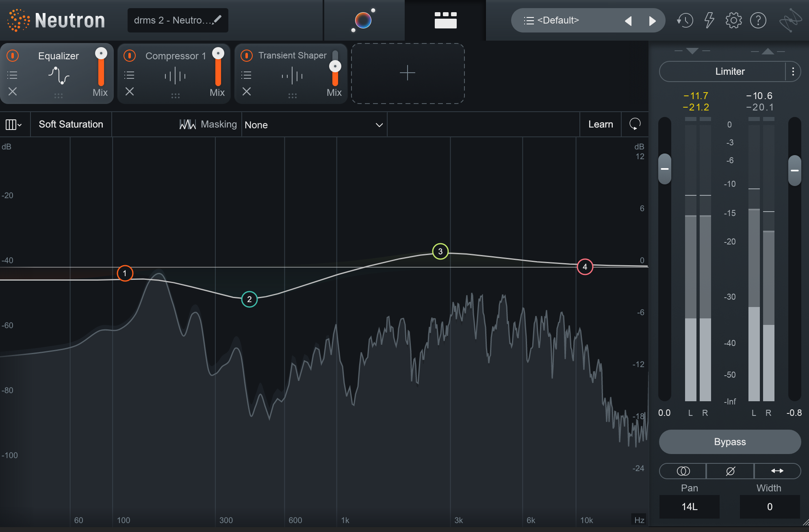Screen dimensions: 809x532
Task: Open the Transient Shaper preset list icon
Action: point(246,75)
